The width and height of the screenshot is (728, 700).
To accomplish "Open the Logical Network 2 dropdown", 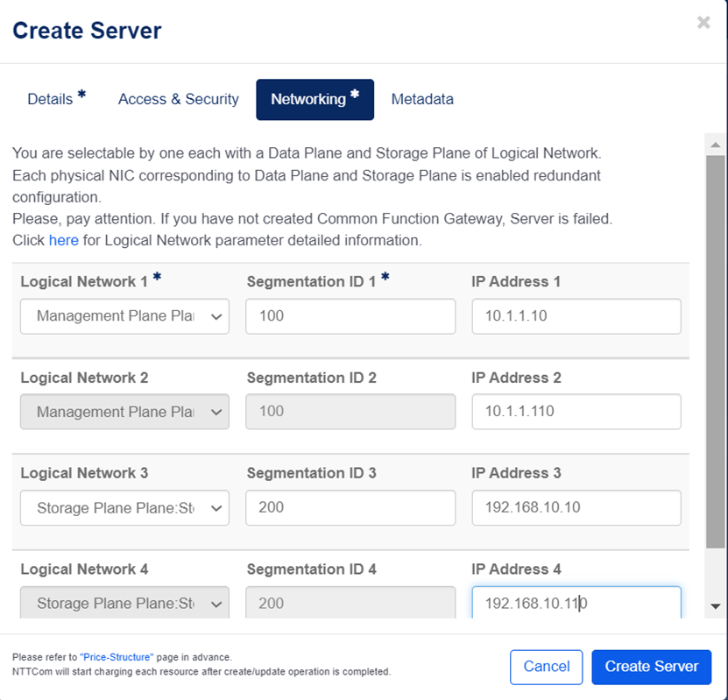I will tap(124, 412).
